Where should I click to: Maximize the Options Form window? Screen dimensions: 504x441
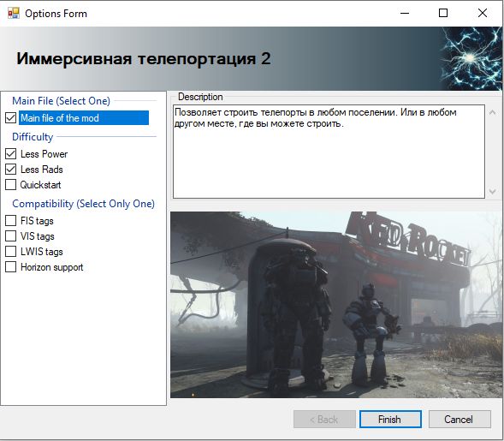point(443,13)
